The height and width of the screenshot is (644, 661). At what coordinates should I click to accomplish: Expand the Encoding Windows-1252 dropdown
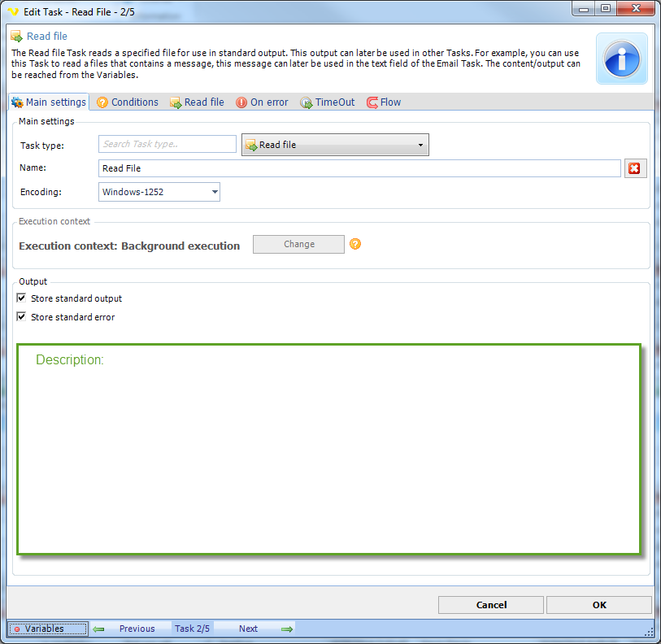[159, 192]
